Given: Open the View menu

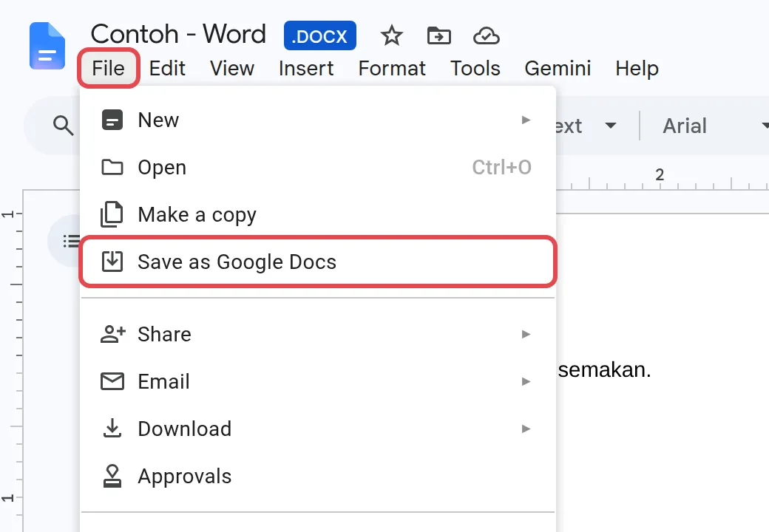Looking at the screenshot, I should point(232,68).
